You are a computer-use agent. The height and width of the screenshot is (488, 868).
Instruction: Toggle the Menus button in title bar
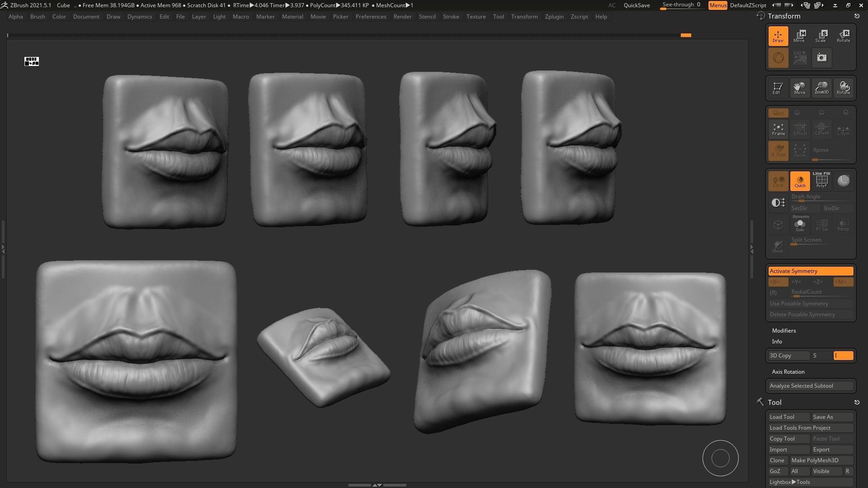tap(717, 5)
